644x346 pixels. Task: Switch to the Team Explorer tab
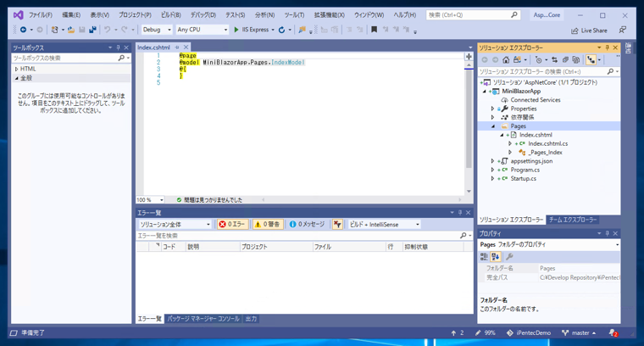point(572,220)
